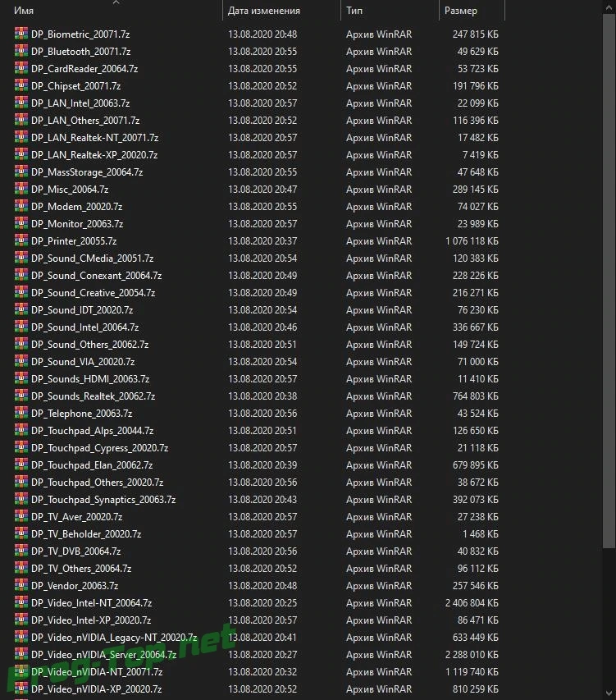Click the scroll down arrow of the file list

tap(609, 693)
